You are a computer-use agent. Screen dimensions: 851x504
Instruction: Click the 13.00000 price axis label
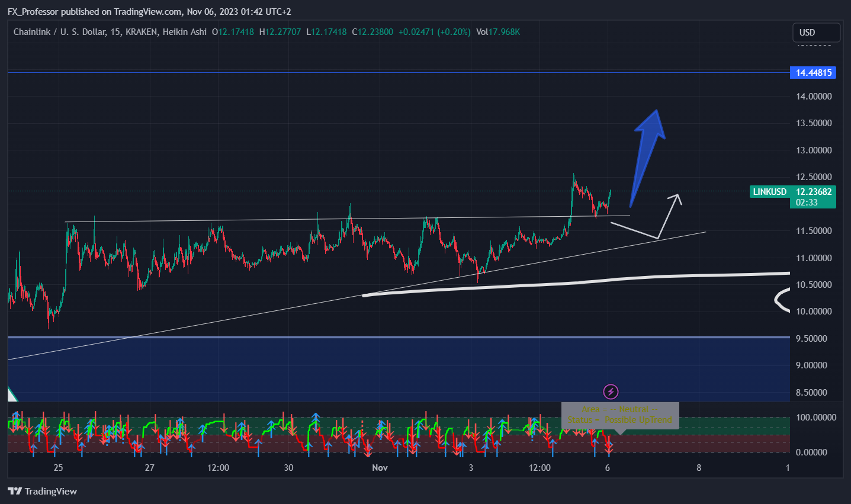(814, 150)
